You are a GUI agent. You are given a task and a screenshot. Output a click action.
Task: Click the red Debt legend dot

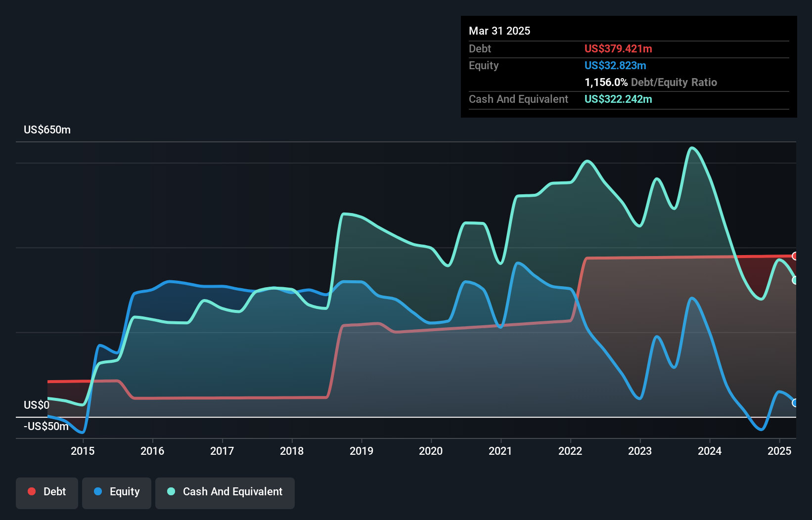point(32,491)
